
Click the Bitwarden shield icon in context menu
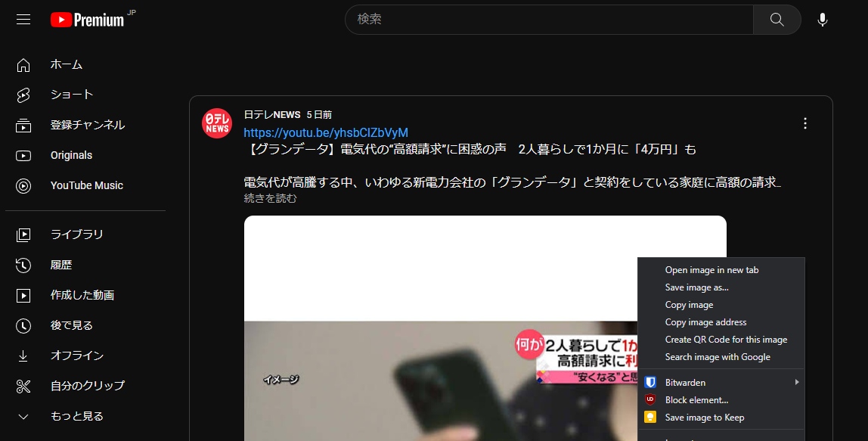coord(650,382)
